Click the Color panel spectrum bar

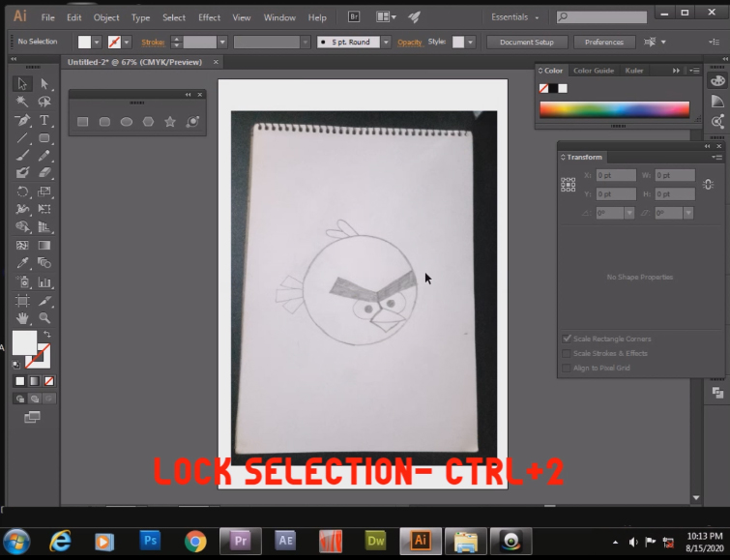pos(615,110)
